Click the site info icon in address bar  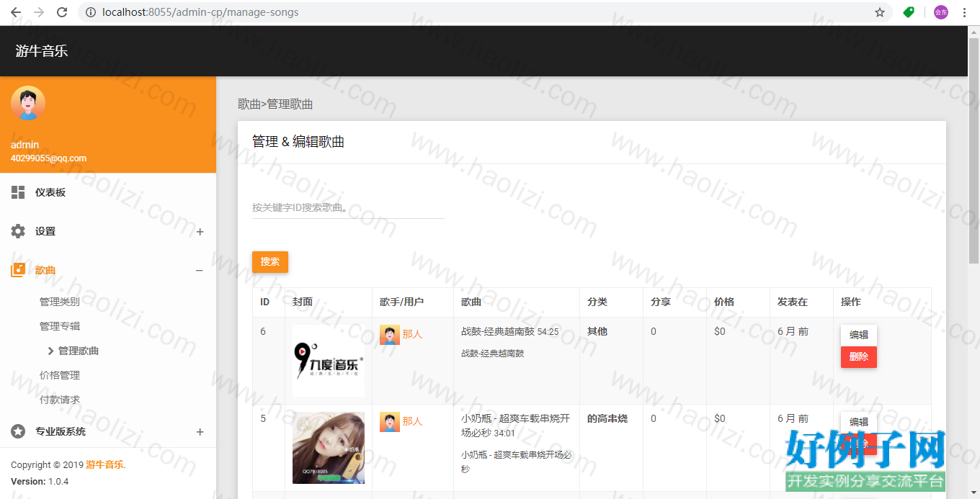click(91, 12)
